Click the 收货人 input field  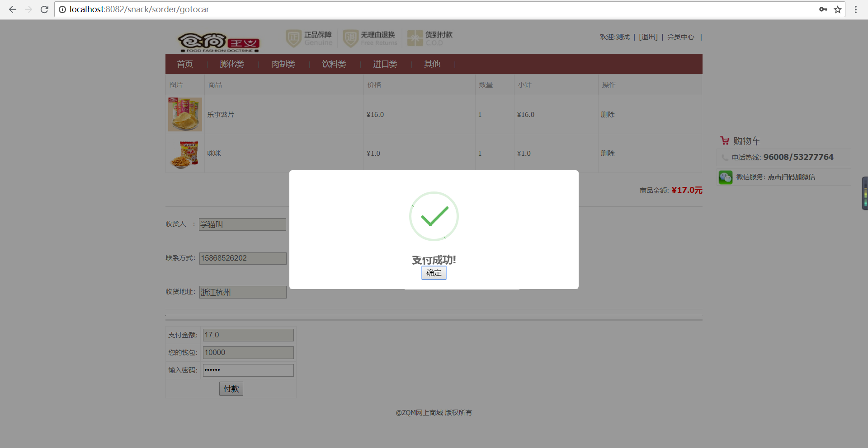pyautogui.click(x=242, y=224)
